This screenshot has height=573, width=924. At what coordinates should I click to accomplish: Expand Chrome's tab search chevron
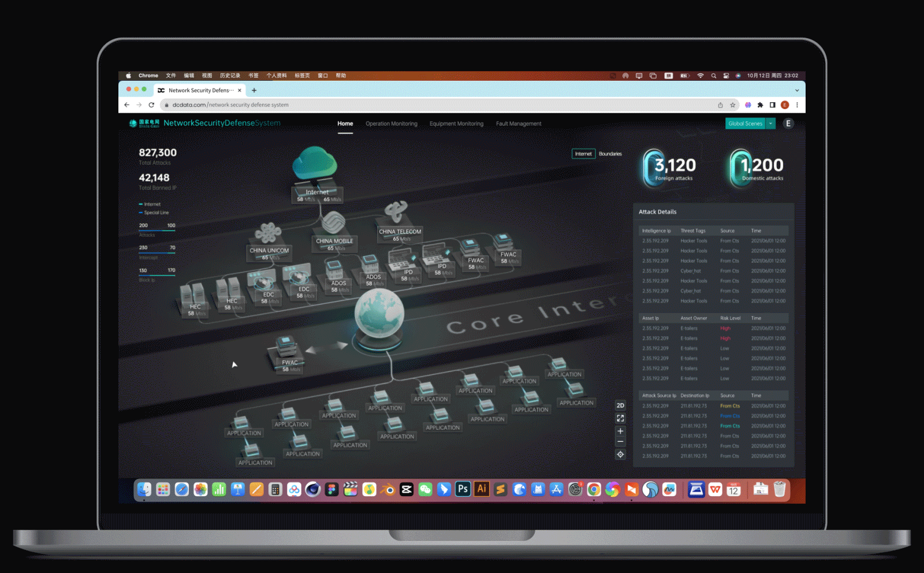pyautogui.click(x=797, y=90)
